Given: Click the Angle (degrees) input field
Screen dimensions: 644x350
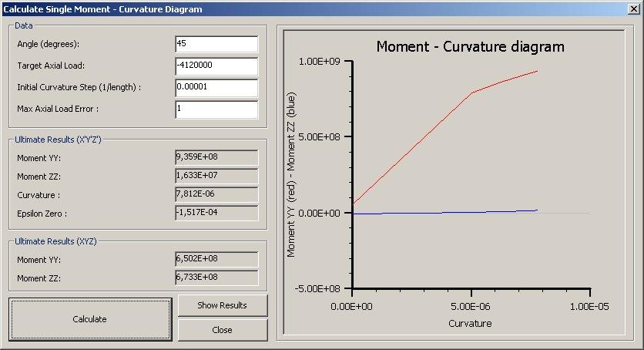Looking at the screenshot, I should tap(216, 44).
